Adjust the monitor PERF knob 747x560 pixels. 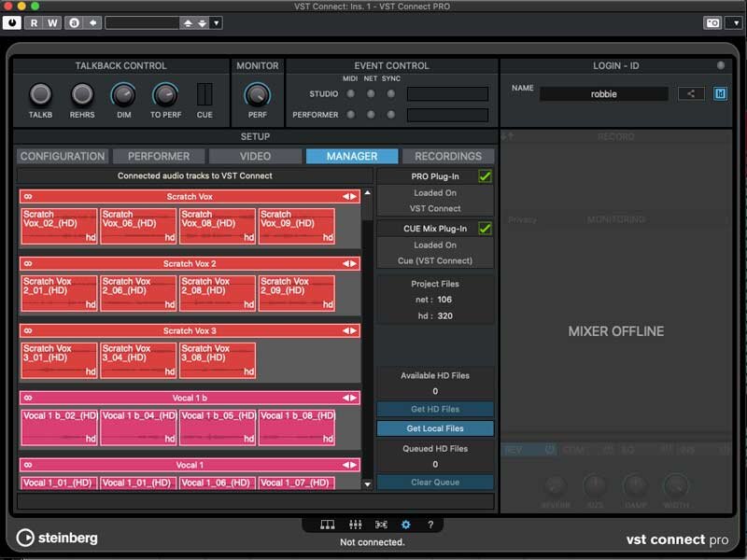coord(258,95)
